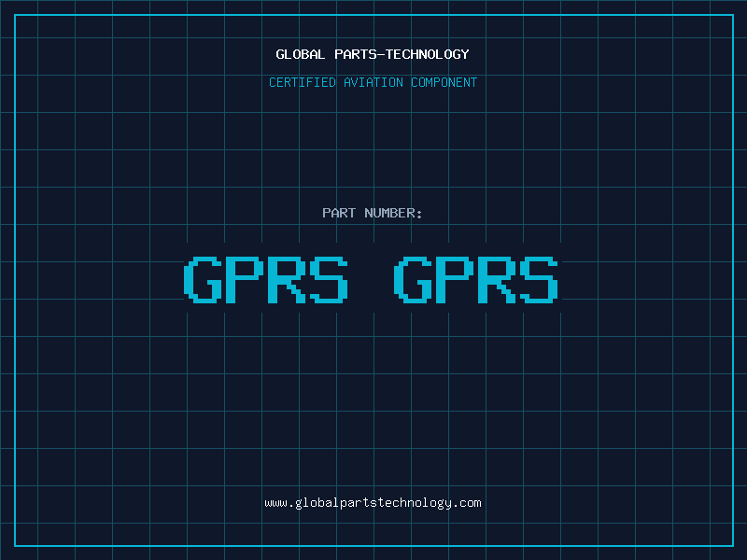Select the CERTIFIED AVIATION COMPONENT subtitle
This screenshot has width=747, height=560.
373,83
